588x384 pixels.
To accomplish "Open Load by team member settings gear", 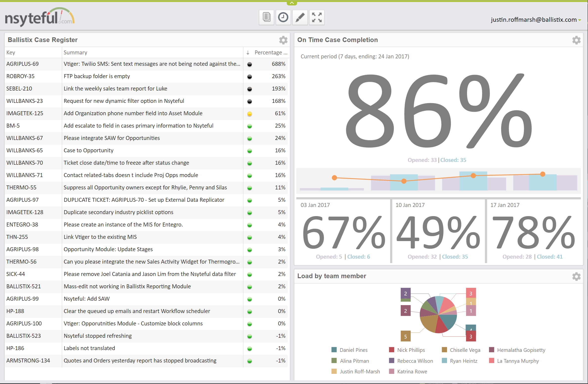I will click(576, 276).
